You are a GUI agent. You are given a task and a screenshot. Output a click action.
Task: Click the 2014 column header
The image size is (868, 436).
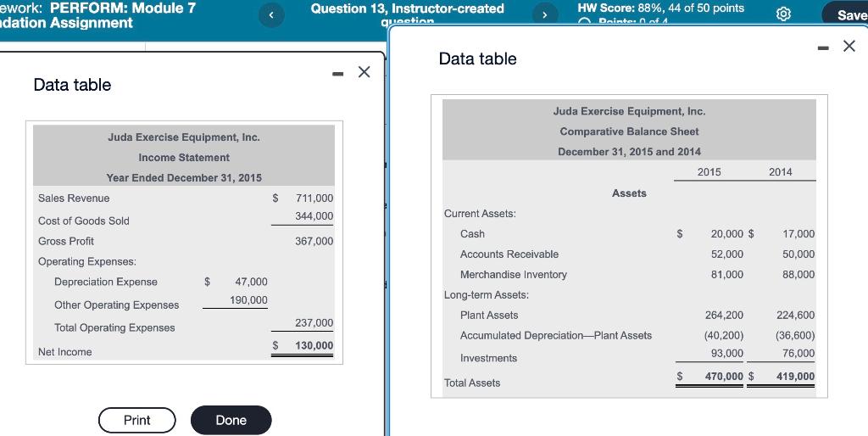[781, 172]
